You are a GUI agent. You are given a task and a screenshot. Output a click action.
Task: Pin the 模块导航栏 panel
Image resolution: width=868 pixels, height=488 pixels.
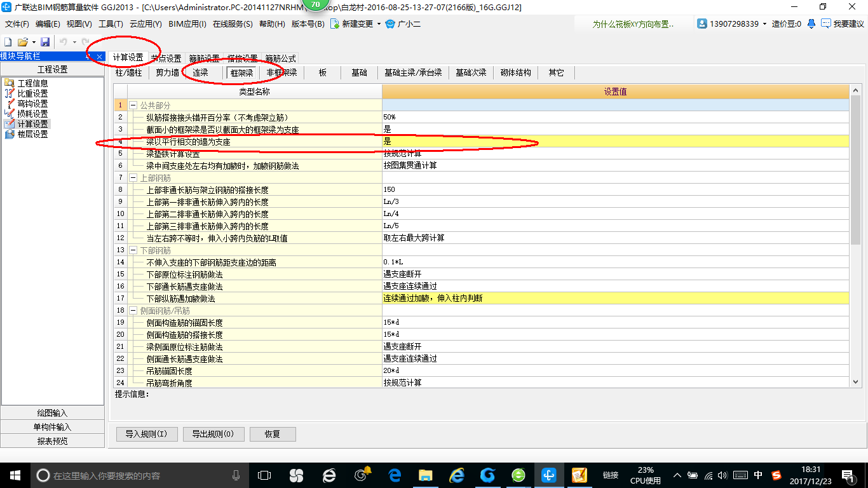(89, 57)
